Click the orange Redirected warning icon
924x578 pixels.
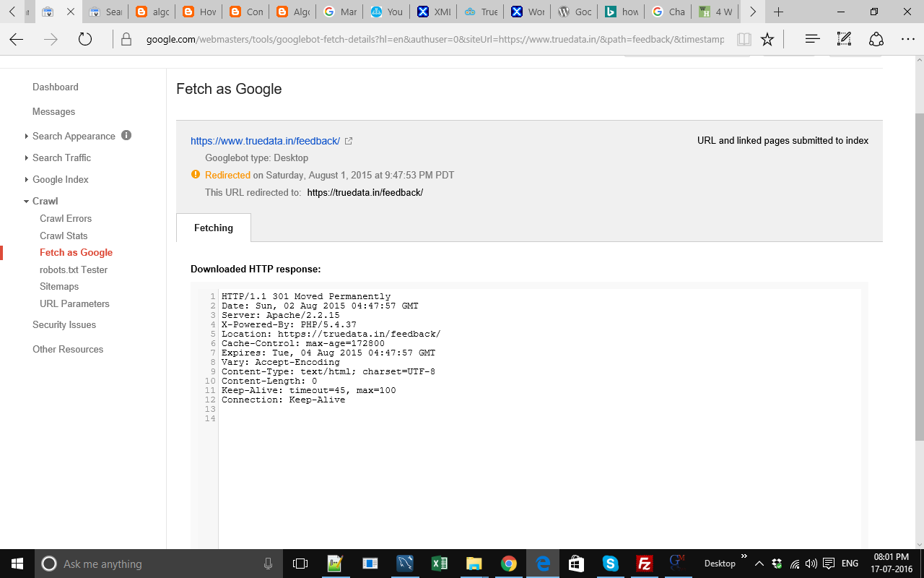tap(196, 174)
